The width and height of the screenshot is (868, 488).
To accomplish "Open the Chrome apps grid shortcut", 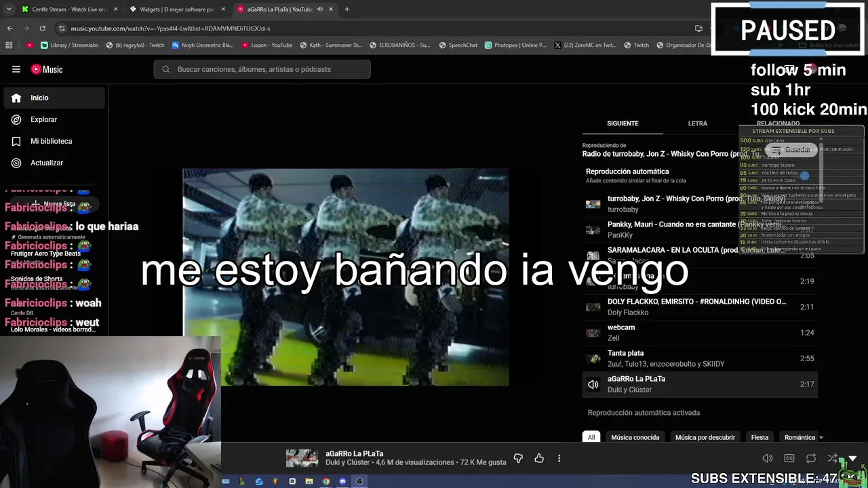I will coord(9,45).
